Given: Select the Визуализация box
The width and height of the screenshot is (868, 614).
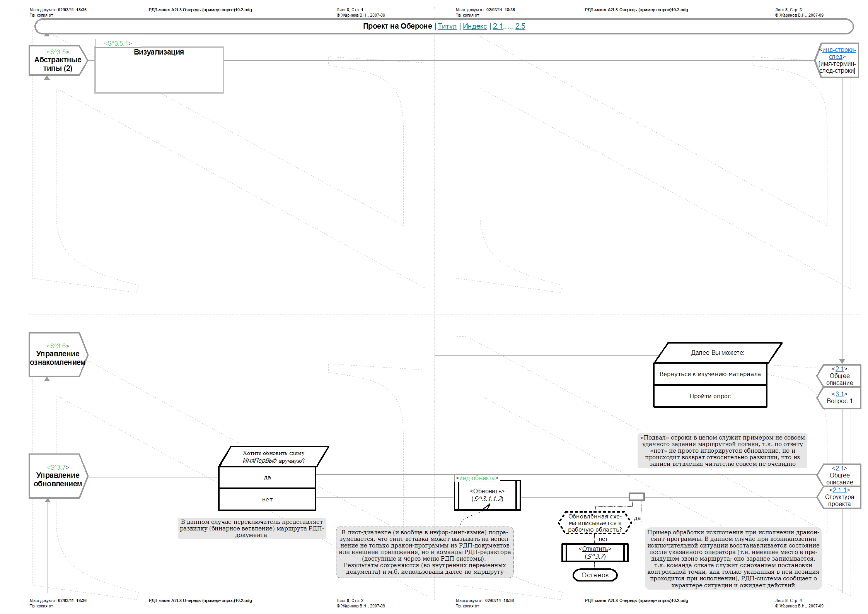Looking at the screenshot, I should click(159, 70).
